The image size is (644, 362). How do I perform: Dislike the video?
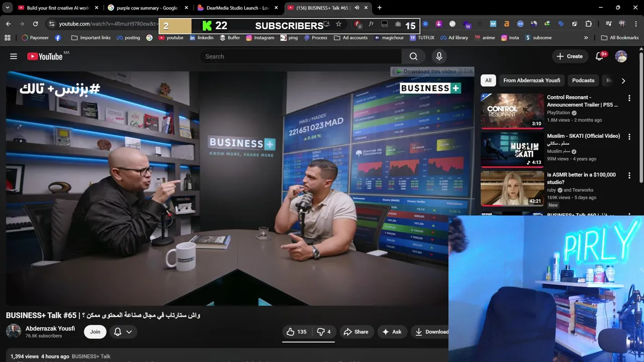pos(323,332)
